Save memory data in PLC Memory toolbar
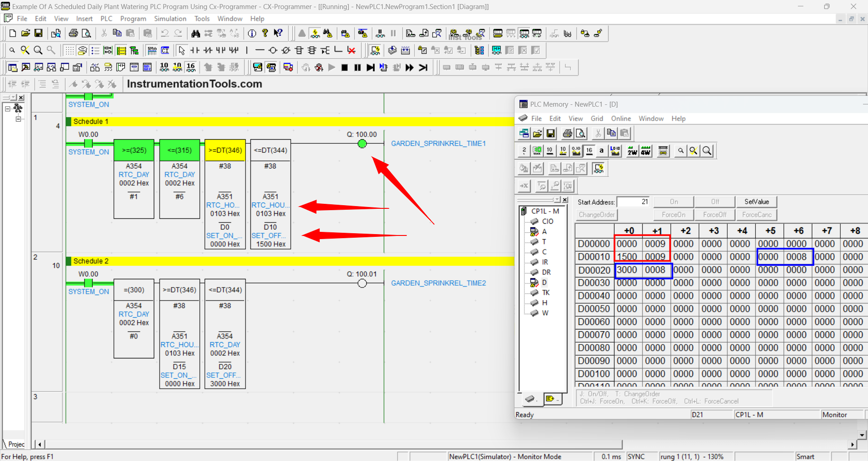The image size is (868, 461). pyautogui.click(x=551, y=133)
